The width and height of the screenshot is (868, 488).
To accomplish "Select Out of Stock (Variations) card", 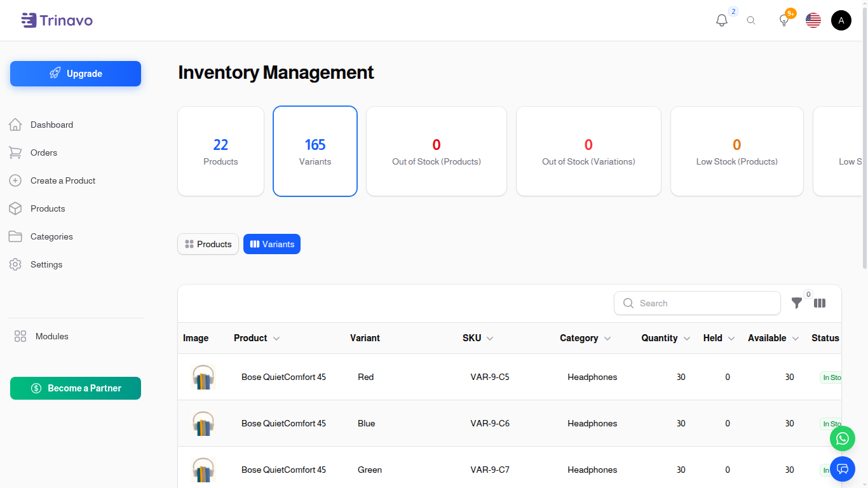I will click(x=588, y=151).
